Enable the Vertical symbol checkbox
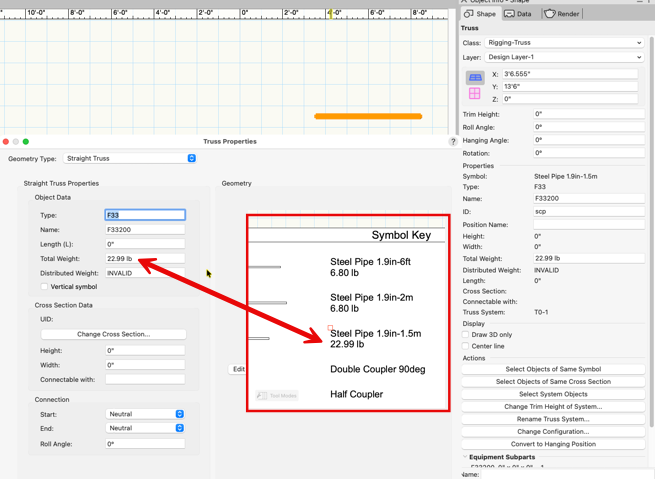The image size is (655, 479). [44, 287]
